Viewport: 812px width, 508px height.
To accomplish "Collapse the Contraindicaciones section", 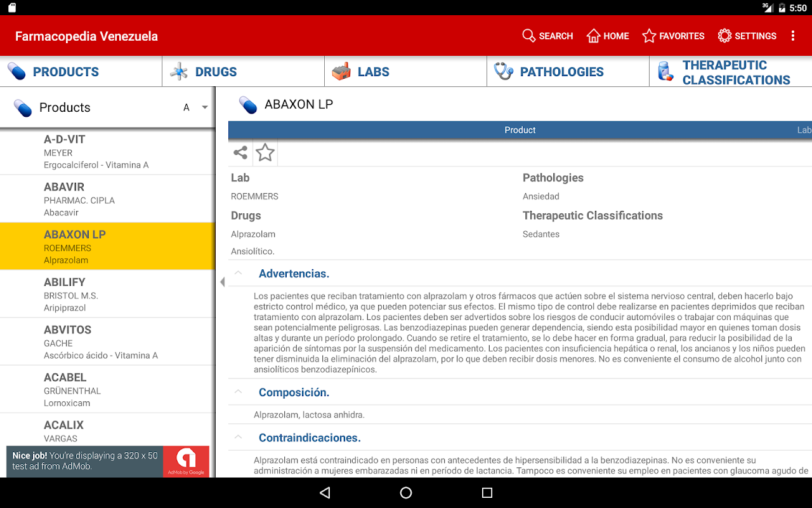I will pyautogui.click(x=239, y=437).
